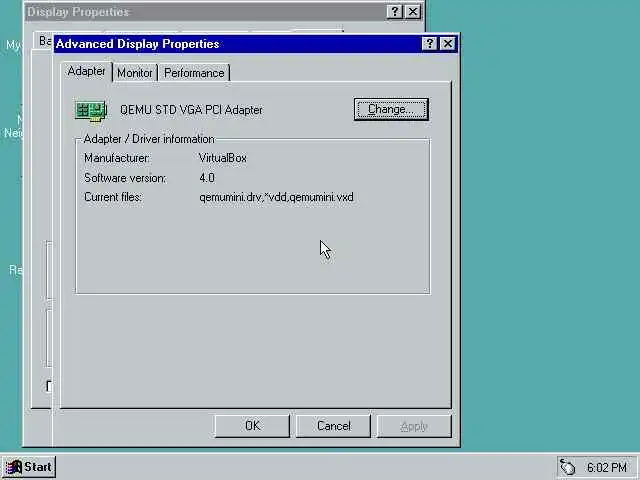Viewport: 640px width, 480px height.
Task: Click the Manufacturer value VirtualBox
Action: 223,158
